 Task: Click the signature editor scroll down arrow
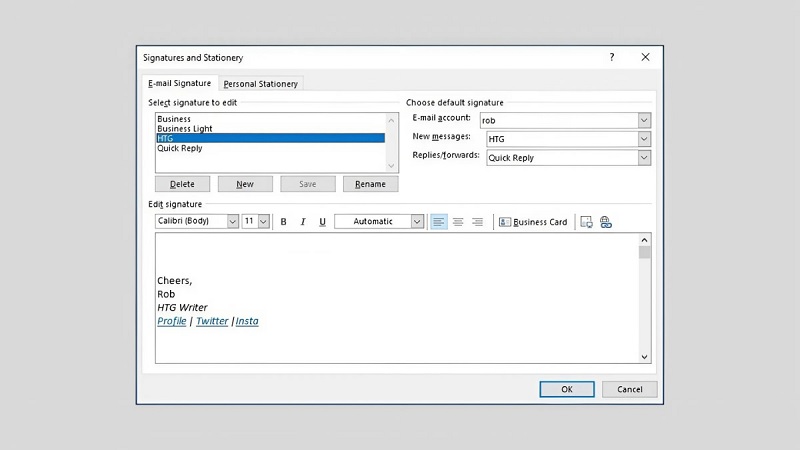pos(644,357)
